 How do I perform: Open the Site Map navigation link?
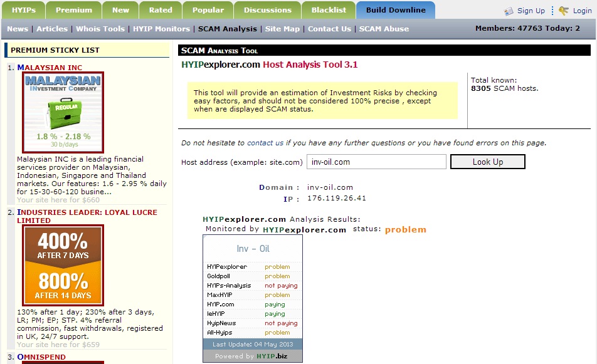click(x=282, y=29)
